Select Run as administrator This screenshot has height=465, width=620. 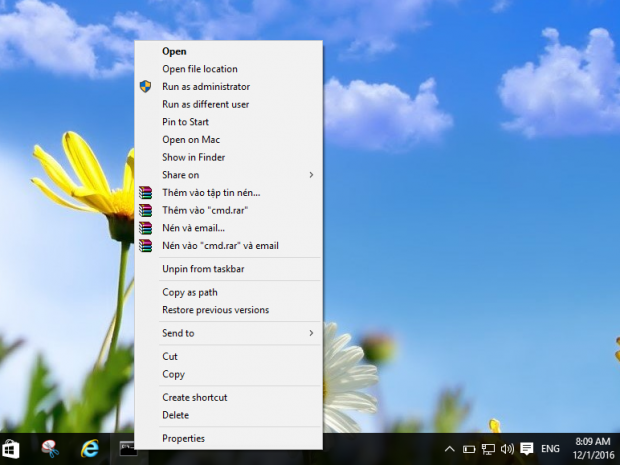click(x=206, y=87)
